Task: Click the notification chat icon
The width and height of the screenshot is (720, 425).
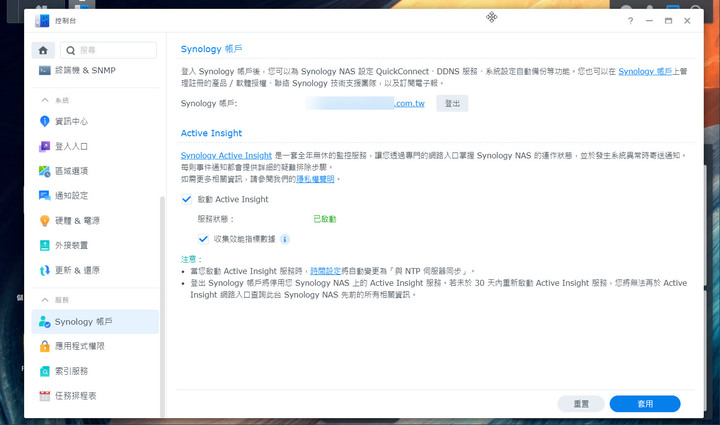Action: point(45,196)
